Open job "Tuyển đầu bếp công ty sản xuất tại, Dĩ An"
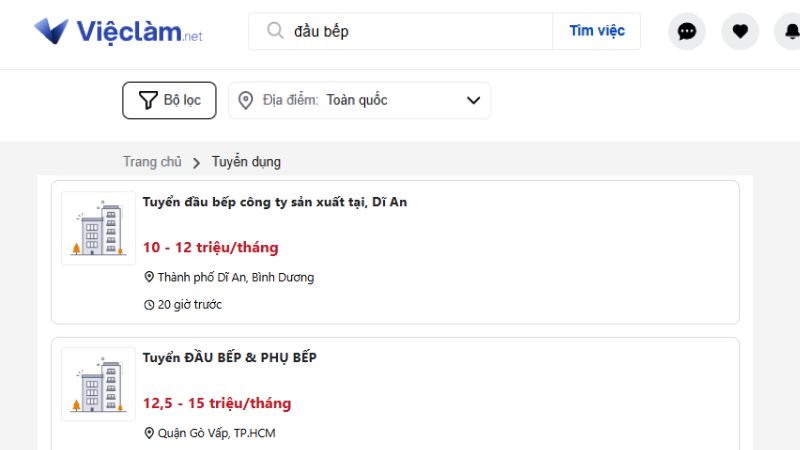800x450 pixels. click(x=275, y=202)
